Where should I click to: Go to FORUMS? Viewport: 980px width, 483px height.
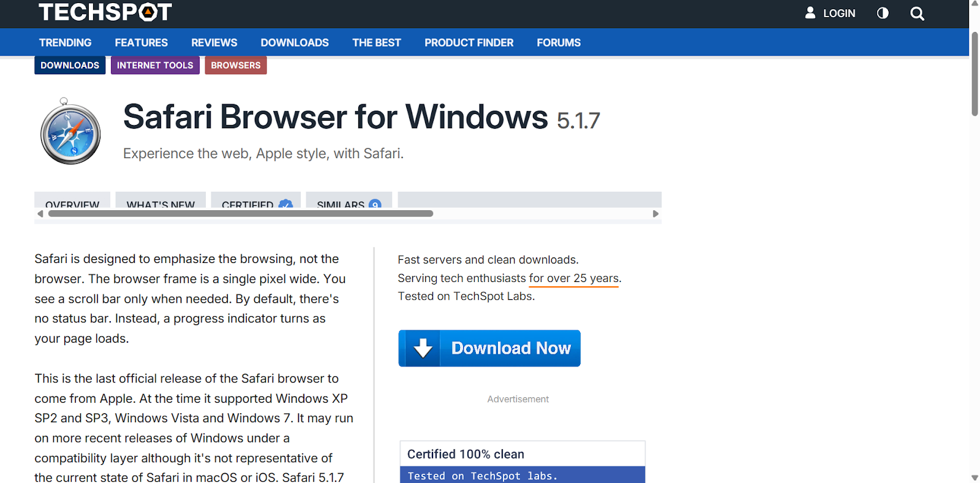(559, 43)
